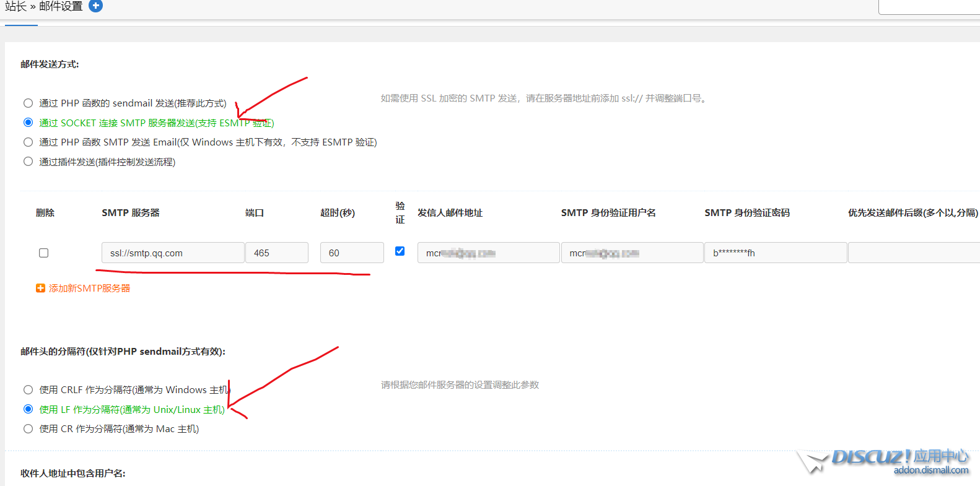The height and width of the screenshot is (486, 980).
Task: Click the blue plus icon beside 邮件设置
Action: coord(95,6)
